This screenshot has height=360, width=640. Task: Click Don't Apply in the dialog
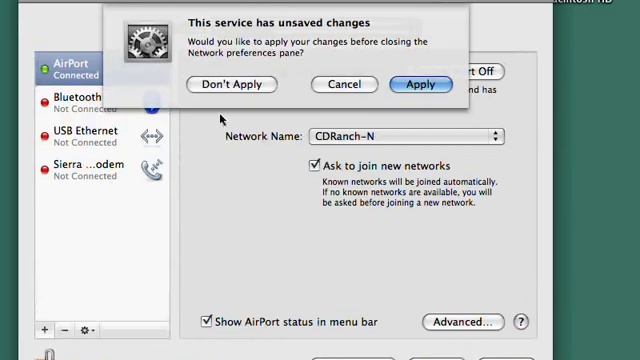coord(232,84)
